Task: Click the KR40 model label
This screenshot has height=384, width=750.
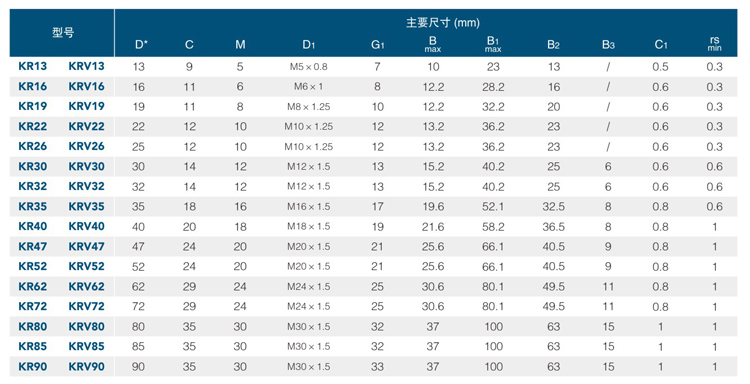Action: coord(33,226)
